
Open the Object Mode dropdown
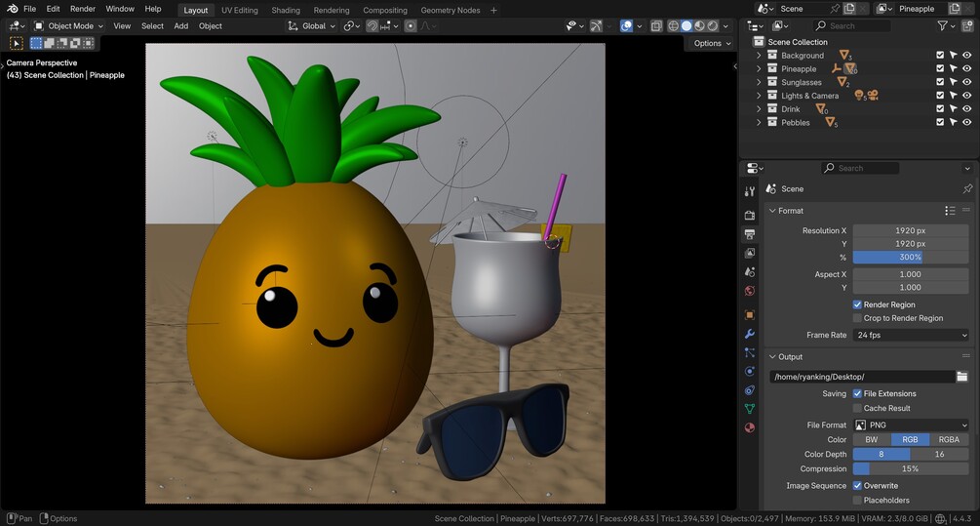[69, 26]
